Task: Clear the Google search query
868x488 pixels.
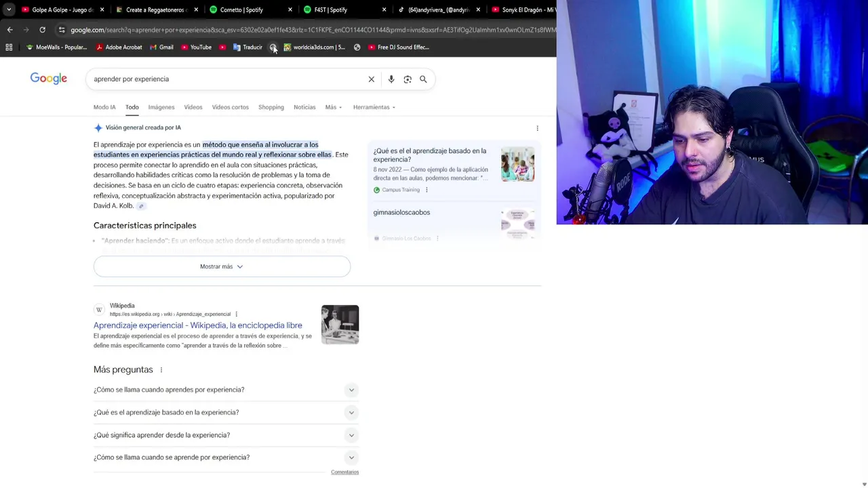Action: pyautogui.click(x=372, y=79)
